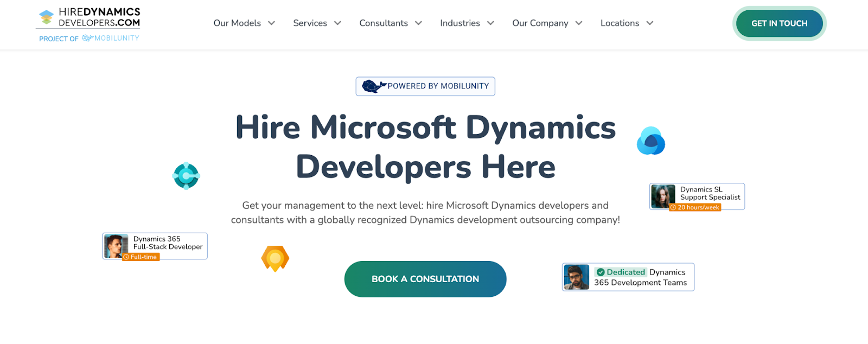This screenshot has height=344, width=868.
Task: Click the 20 hours/week orange tag
Action: [x=695, y=207]
